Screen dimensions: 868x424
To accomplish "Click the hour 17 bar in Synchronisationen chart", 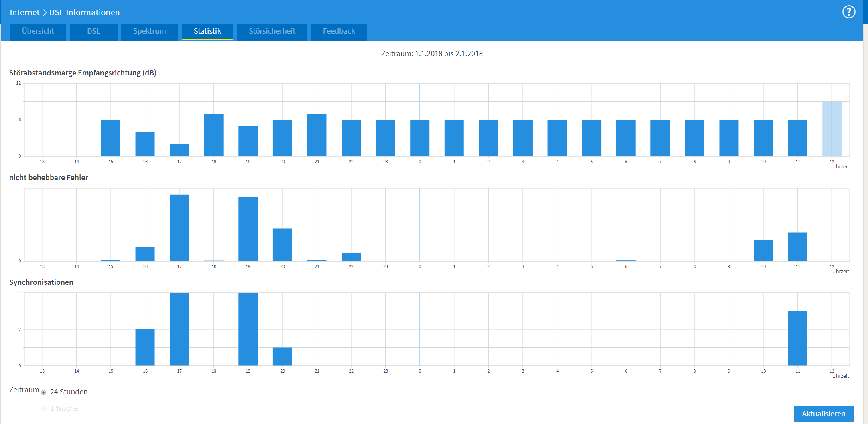I will coord(179,329).
